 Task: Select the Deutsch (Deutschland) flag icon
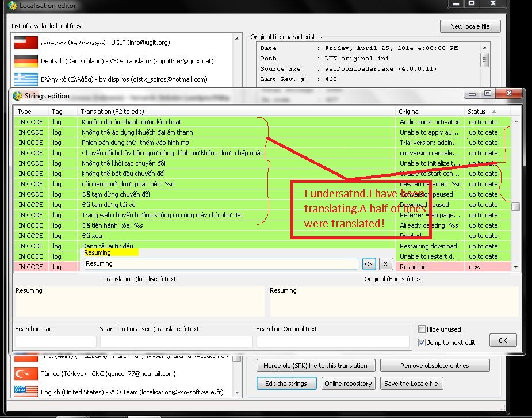(x=26, y=61)
